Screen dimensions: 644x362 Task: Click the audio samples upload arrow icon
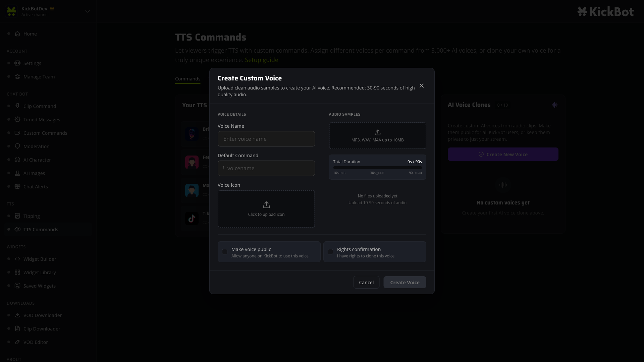378,132
